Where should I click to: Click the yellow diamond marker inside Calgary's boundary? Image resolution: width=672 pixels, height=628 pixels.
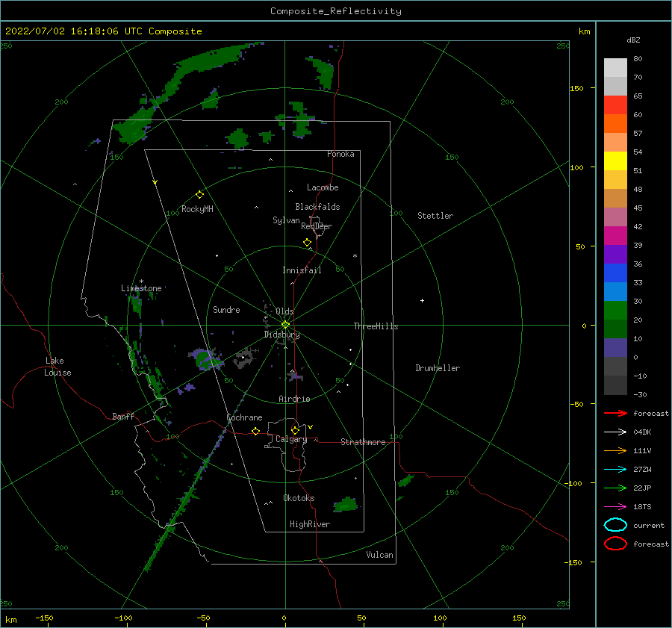pyautogui.click(x=295, y=430)
